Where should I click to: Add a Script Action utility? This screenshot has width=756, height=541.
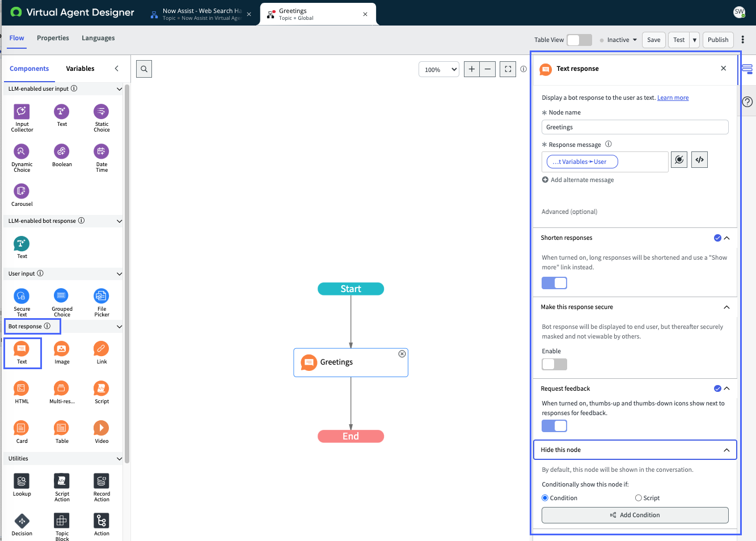(x=62, y=488)
